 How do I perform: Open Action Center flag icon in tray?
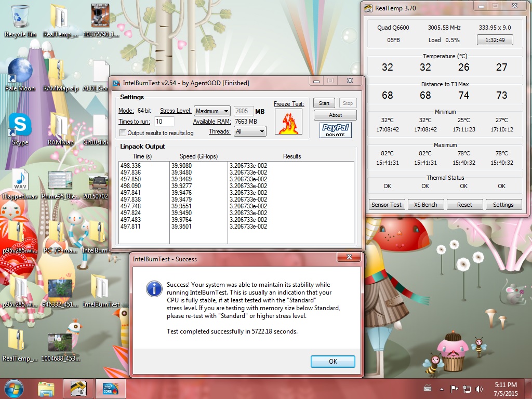tap(454, 389)
